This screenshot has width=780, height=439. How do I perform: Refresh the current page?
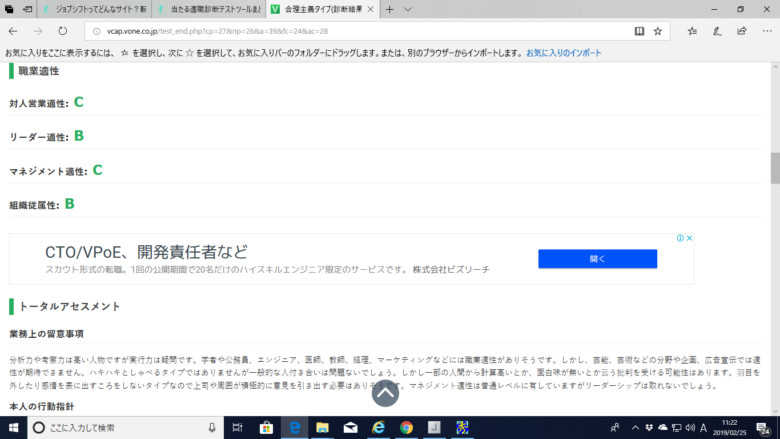click(x=63, y=31)
